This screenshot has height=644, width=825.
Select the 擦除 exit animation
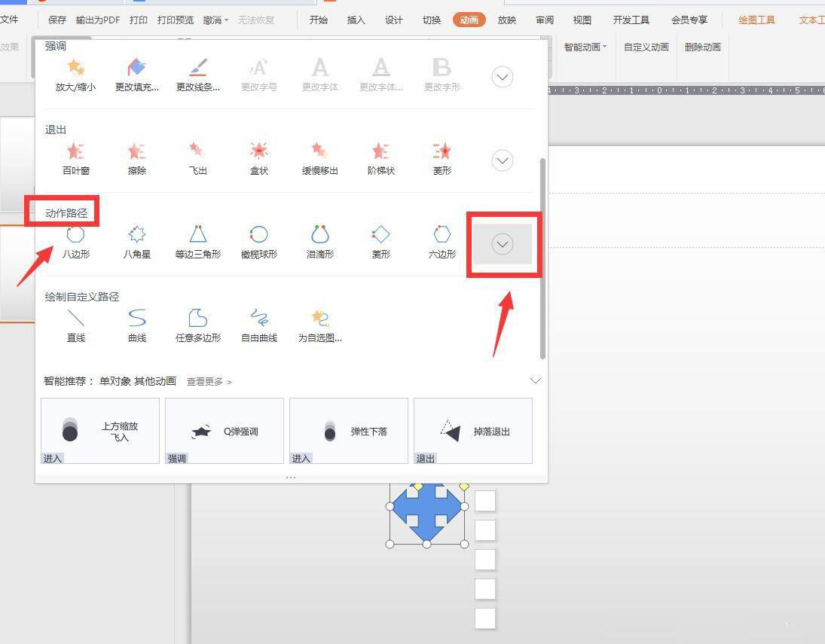click(x=136, y=157)
